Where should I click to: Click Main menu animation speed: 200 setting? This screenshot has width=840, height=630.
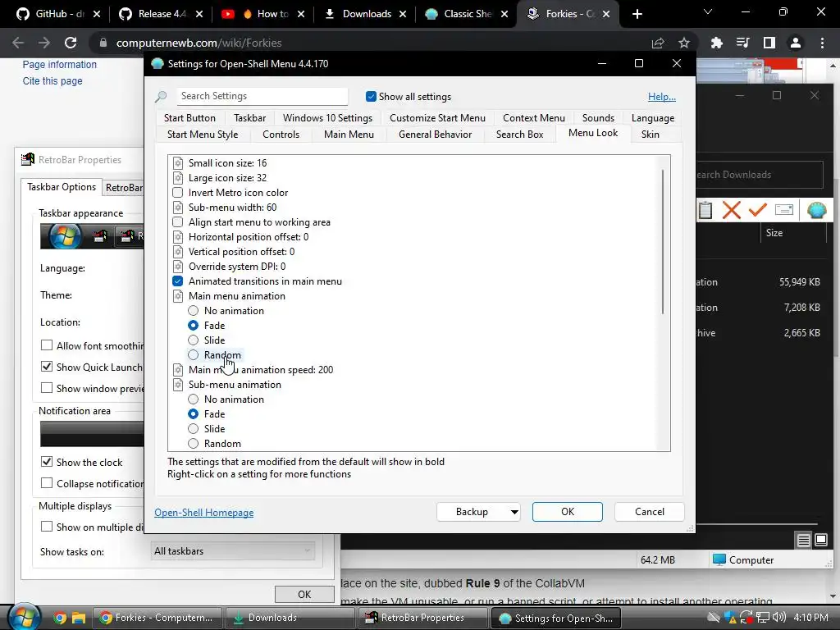point(260,370)
